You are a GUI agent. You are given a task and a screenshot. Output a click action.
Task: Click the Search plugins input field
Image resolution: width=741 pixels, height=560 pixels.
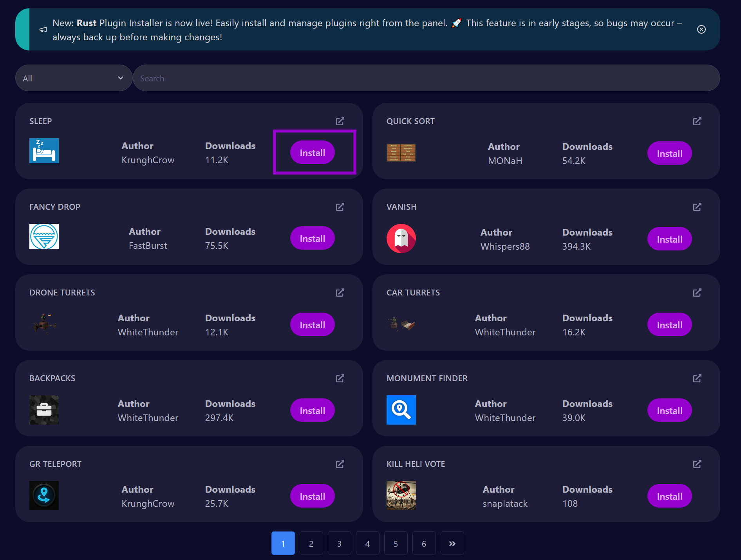tap(427, 78)
